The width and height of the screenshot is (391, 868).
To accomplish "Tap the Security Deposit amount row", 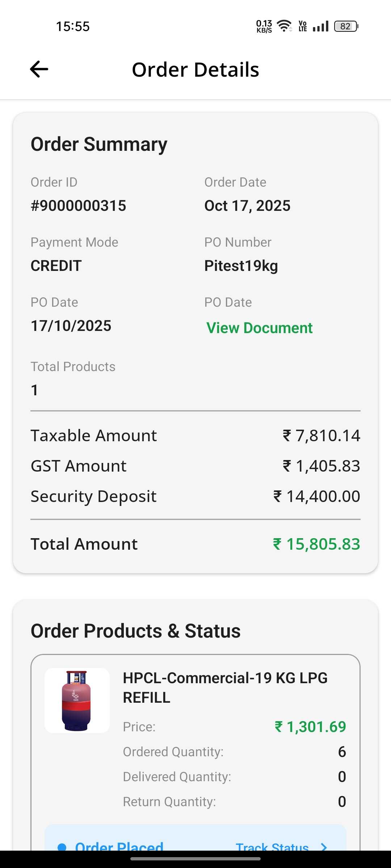I will [x=195, y=496].
